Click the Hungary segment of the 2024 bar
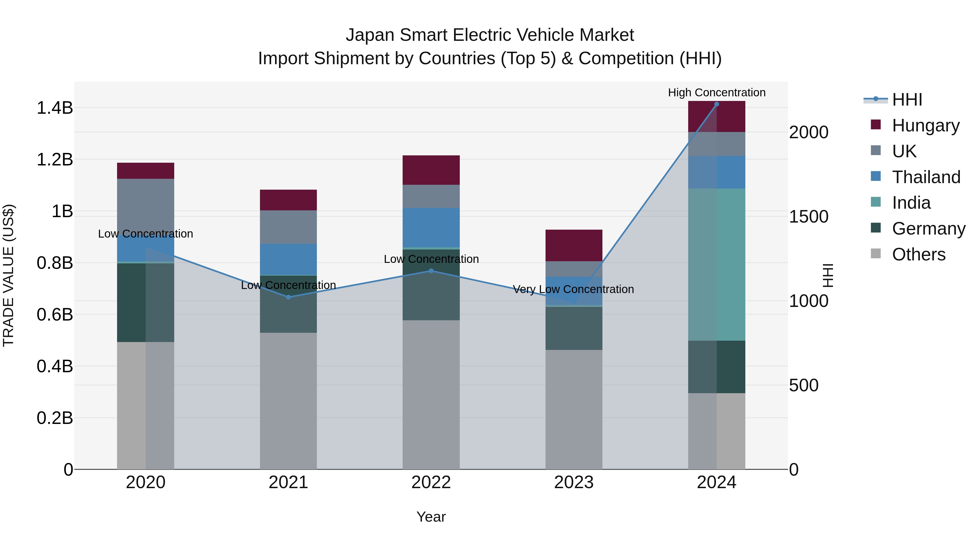 click(x=717, y=117)
